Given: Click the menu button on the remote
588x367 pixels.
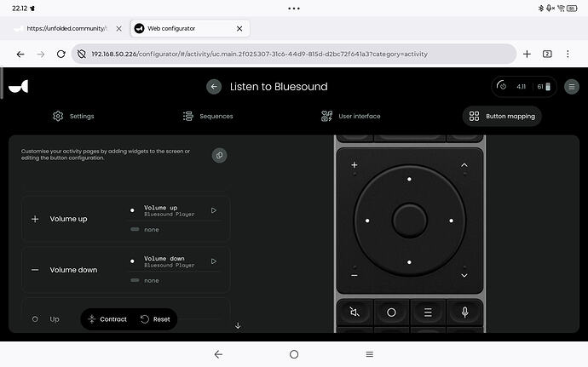Looking at the screenshot, I should click(x=428, y=312).
